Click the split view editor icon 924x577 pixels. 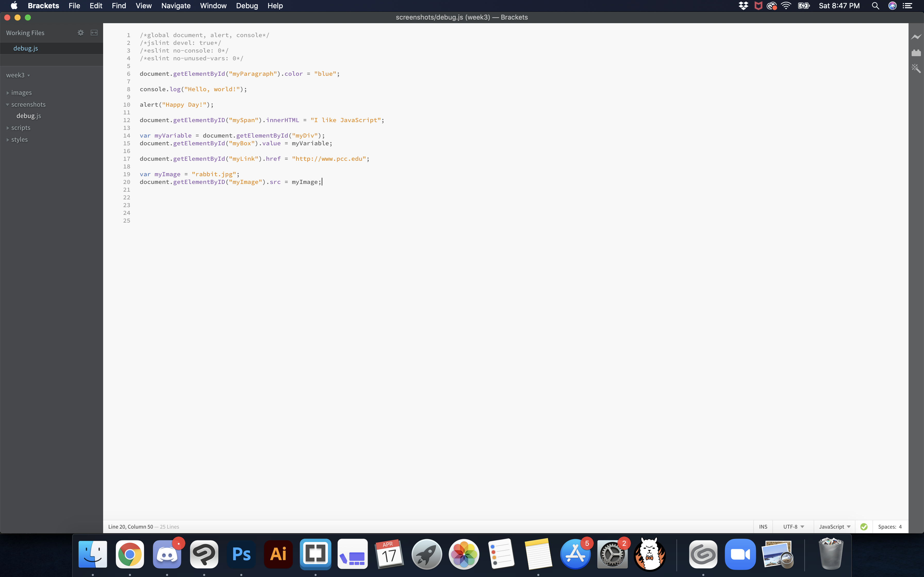point(94,33)
